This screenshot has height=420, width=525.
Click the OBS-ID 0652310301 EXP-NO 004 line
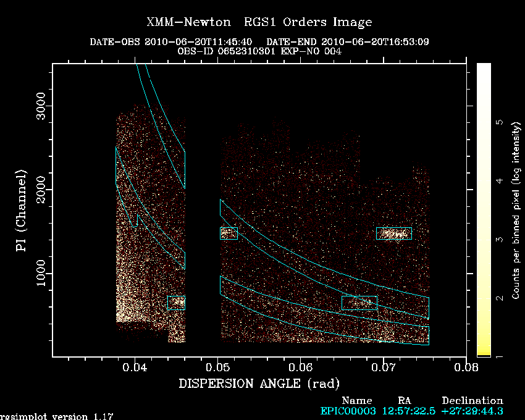[x=259, y=51]
